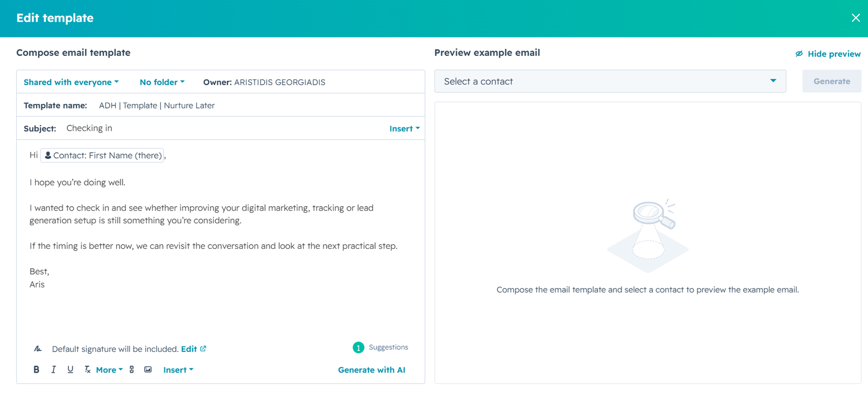Click the Owner: ARISTIDIS GEORGIADIS label
Viewport: 868px width, 397px height.
[264, 82]
